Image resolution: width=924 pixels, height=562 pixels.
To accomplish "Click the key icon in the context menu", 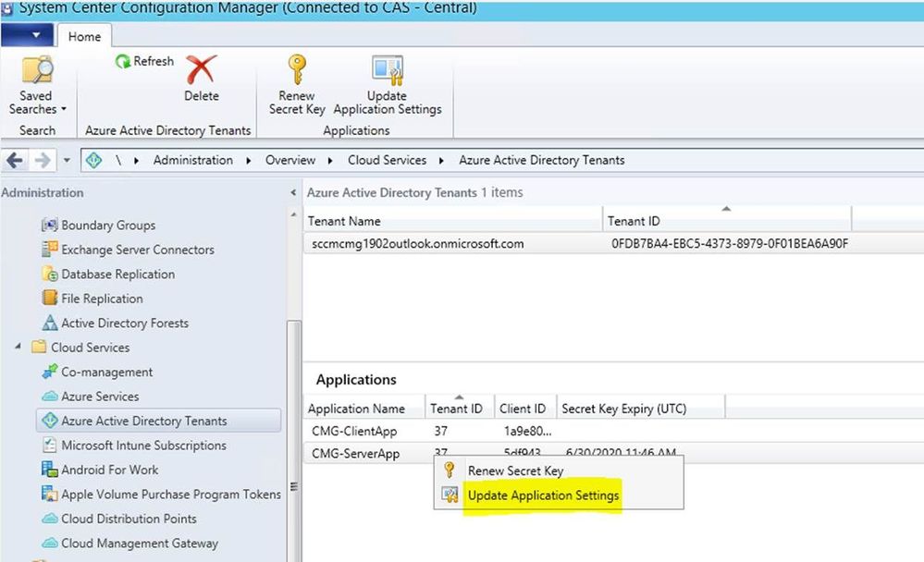I will click(x=449, y=470).
